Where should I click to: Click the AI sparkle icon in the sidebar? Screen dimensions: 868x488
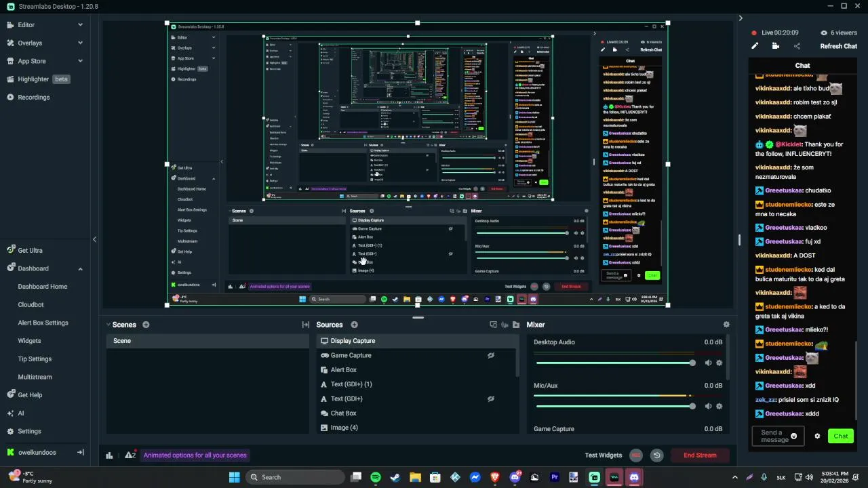pos(11,413)
